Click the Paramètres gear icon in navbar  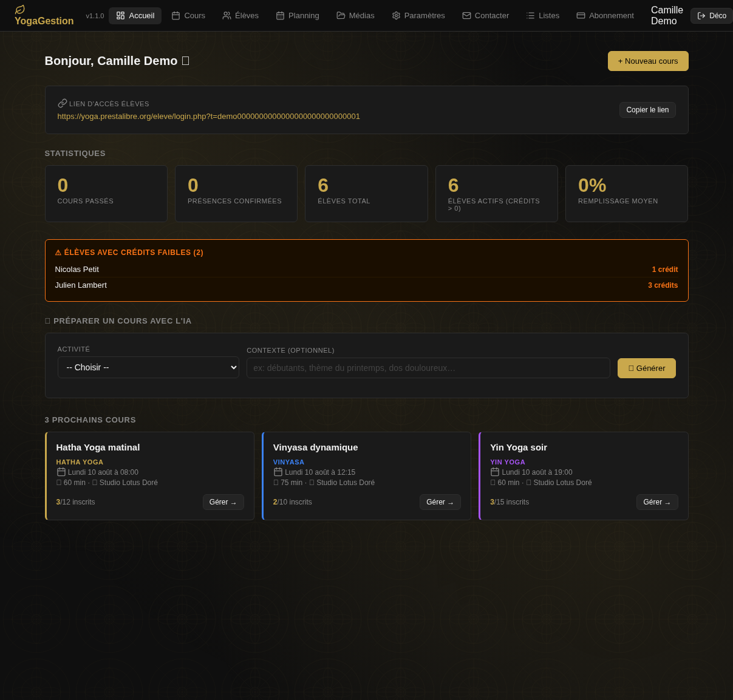pos(396,16)
